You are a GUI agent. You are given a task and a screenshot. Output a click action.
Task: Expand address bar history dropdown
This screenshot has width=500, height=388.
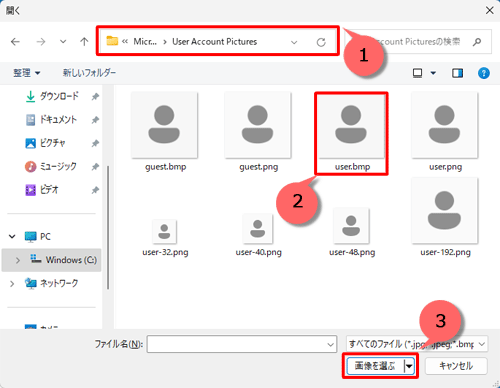pyautogui.click(x=294, y=42)
